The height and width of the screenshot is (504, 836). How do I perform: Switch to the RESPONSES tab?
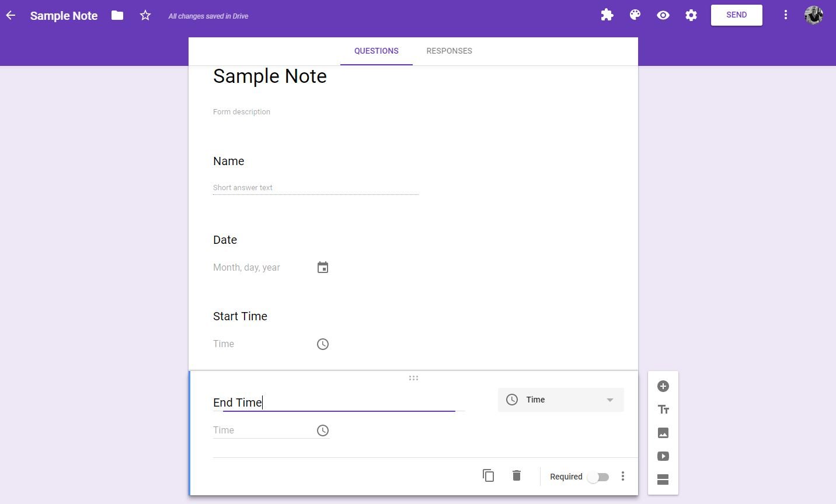pyautogui.click(x=450, y=51)
